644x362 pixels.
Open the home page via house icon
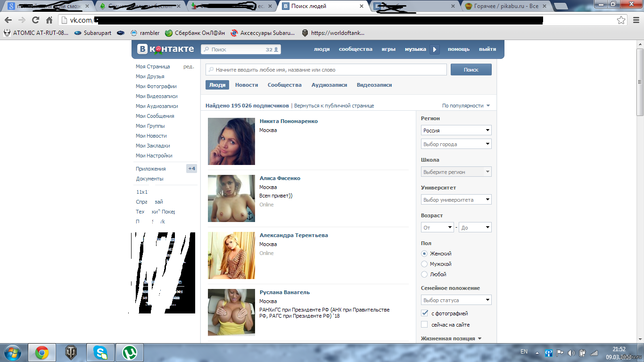pos(49,20)
